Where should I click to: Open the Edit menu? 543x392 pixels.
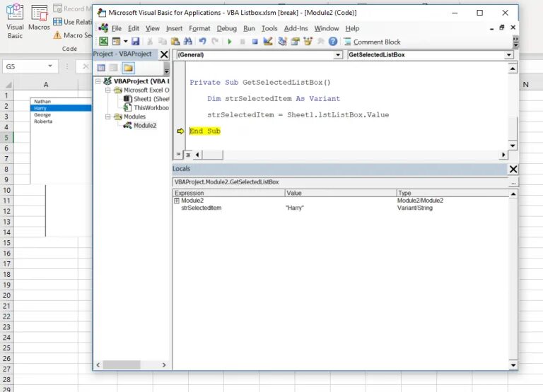point(134,28)
